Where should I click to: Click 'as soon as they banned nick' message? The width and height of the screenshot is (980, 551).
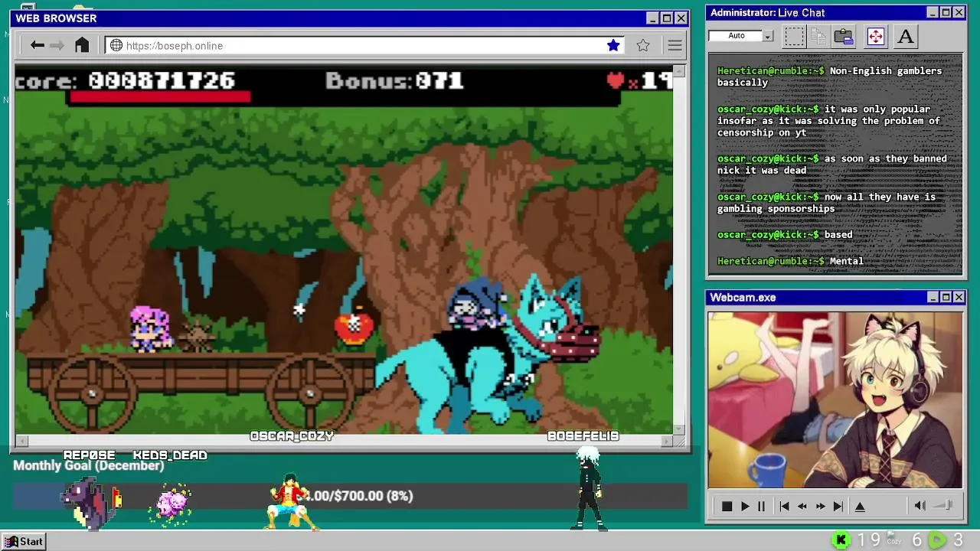(x=832, y=165)
